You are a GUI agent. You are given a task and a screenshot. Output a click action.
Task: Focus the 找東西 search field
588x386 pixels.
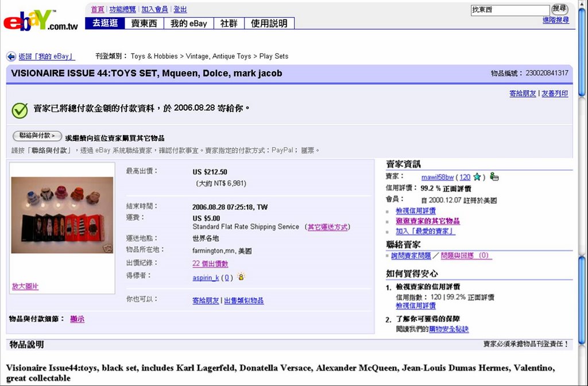pyautogui.click(x=510, y=10)
